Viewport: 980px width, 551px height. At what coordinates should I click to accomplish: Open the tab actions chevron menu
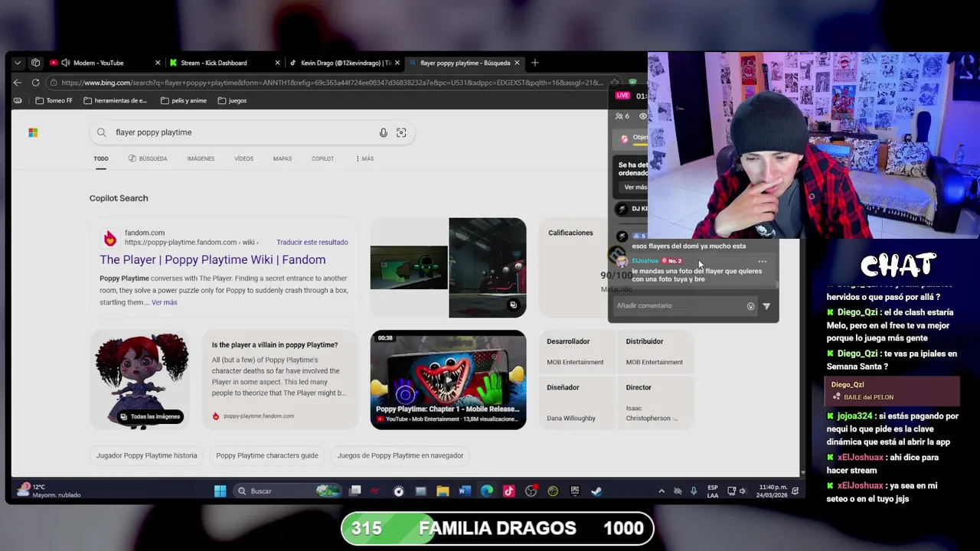(18, 63)
